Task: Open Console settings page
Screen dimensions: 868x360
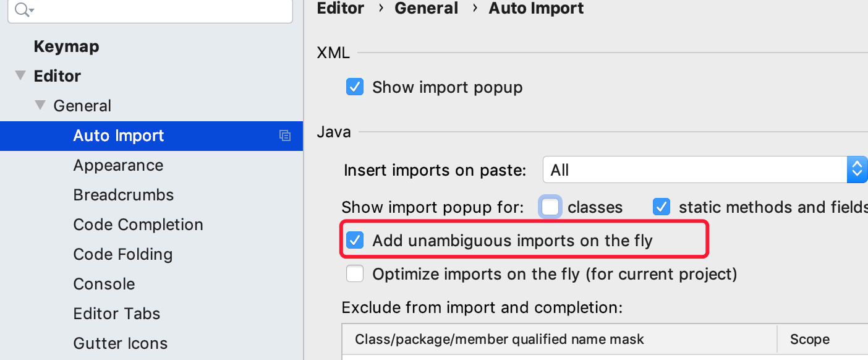Action: [104, 284]
